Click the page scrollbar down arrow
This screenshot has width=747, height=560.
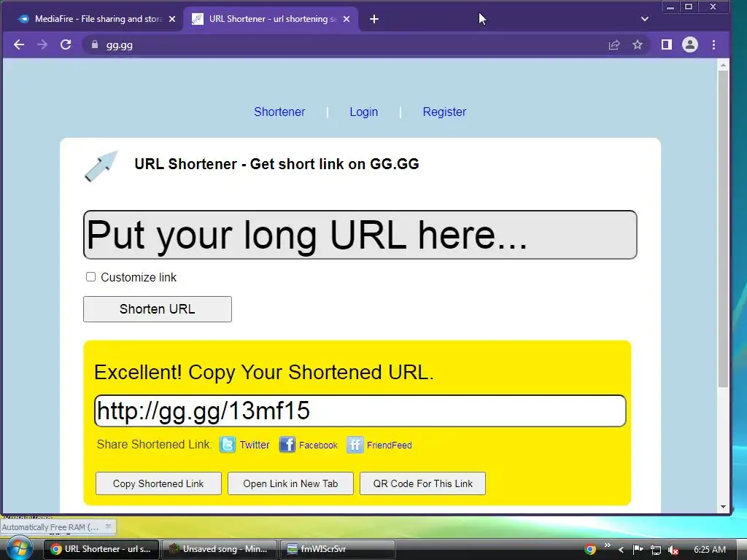(723, 507)
